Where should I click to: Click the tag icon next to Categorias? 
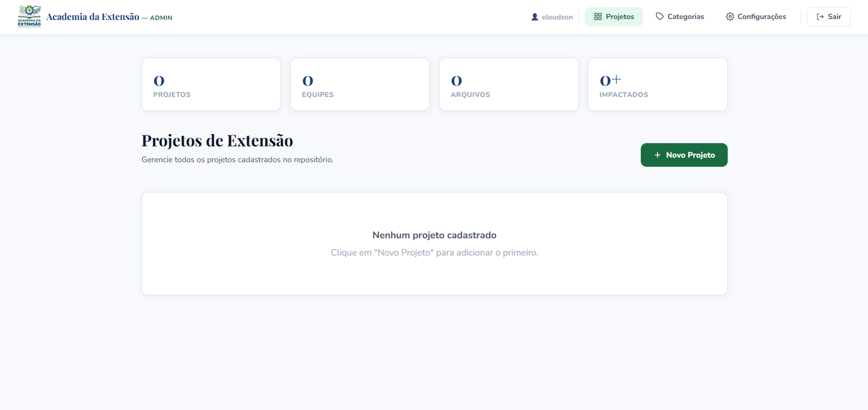click(x=660, y=17)
